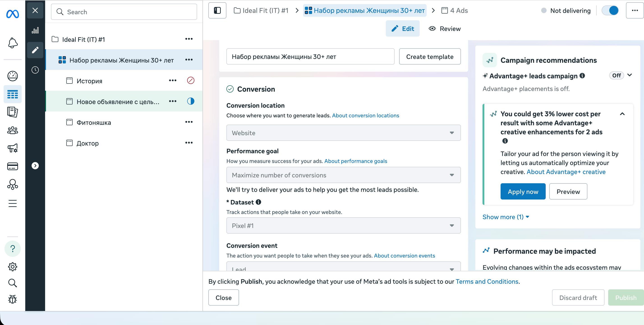The height and width of the screenshot is (325, 644).
Task: Click the Apply now button
Action: [522, 192]
